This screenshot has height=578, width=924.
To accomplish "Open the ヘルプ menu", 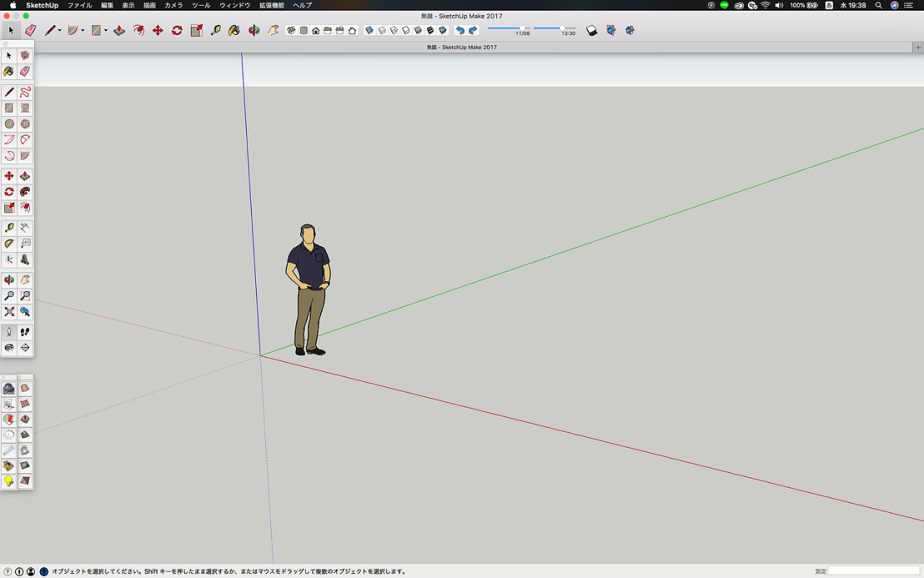I will point(302,5).
